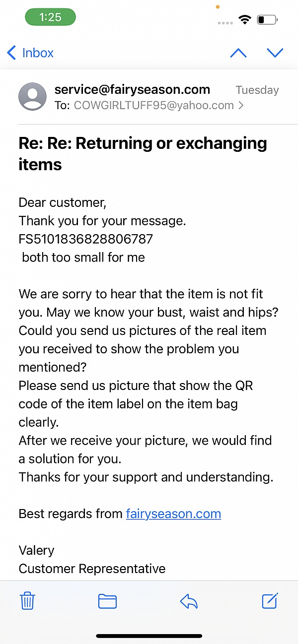This screenshot has height=644, width=298.
Task: Open the fairyseason.com link
Action: 173,514
